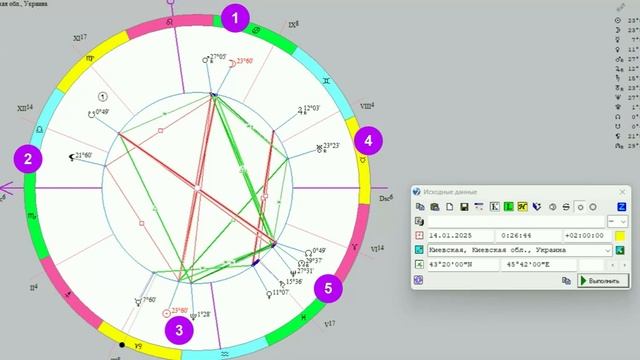
Task: Save data with the floppy disk icon
Action: [464, 207]
